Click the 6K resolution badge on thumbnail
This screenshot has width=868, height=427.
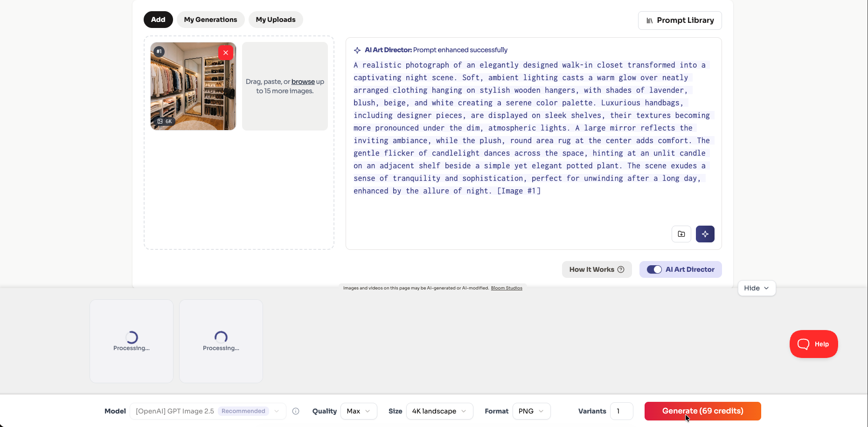click(x=165, y=121)
